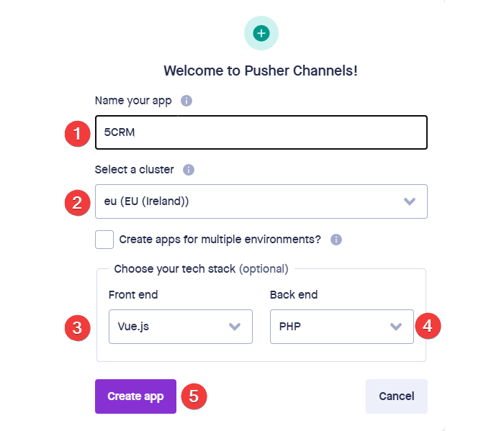The height and width of the screenshot is (431, 504).
Task: Focus the app name field containing 5CRM
Action: [261, 132]
